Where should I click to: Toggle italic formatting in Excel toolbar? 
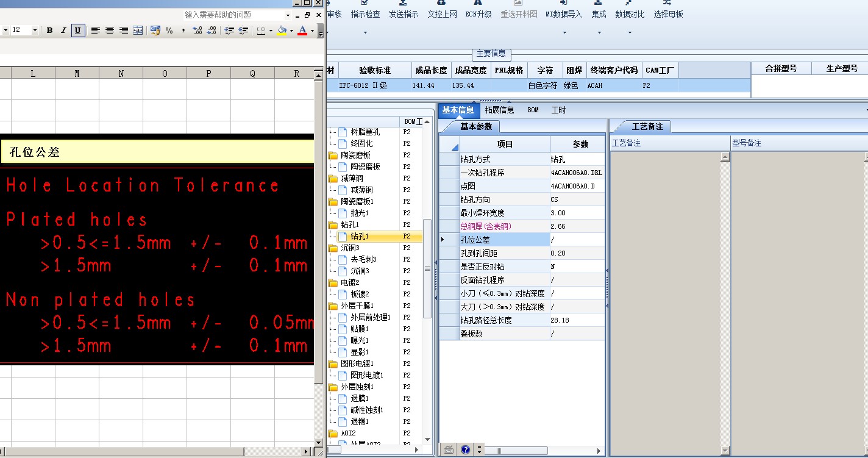coord(63,30)
